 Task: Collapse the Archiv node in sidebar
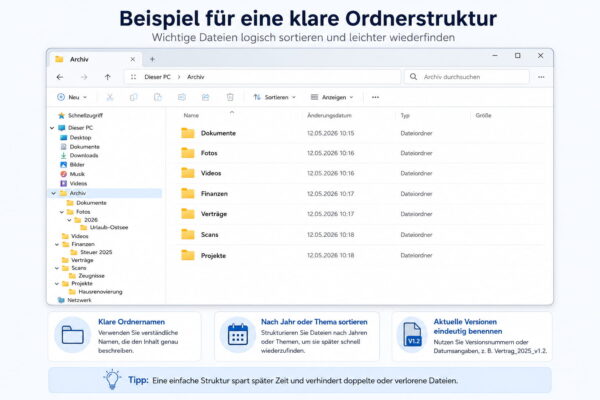point(54,193)
